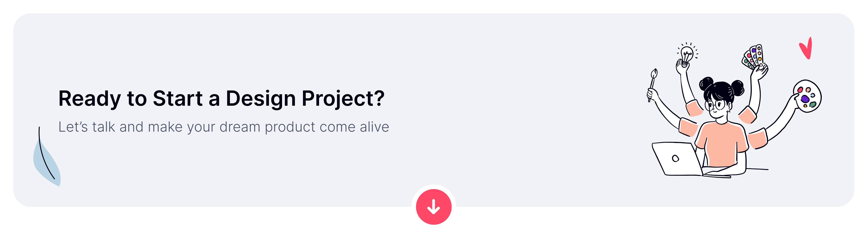Click the girl's left hair bun

[x=706, y=83]
